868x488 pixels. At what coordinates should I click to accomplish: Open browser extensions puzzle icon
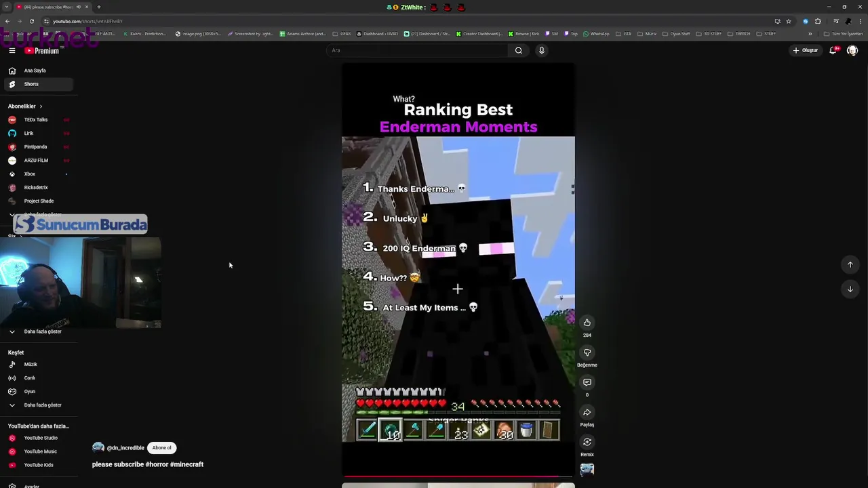point(818,21)
